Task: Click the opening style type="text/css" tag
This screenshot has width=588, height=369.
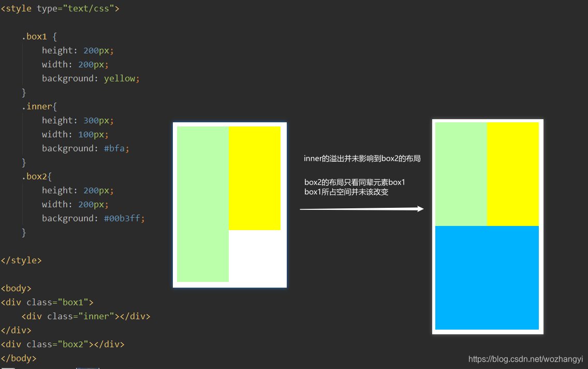Action: 60,8
